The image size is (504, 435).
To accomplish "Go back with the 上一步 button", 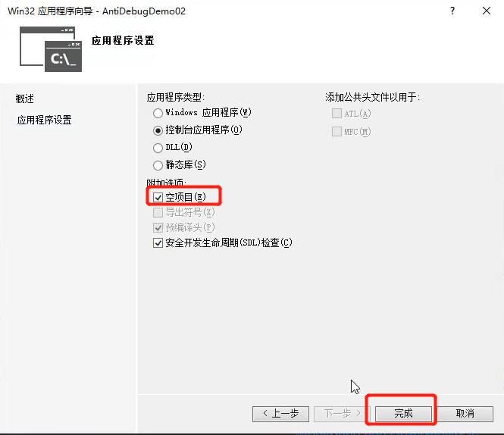I will tap(280, 414).
